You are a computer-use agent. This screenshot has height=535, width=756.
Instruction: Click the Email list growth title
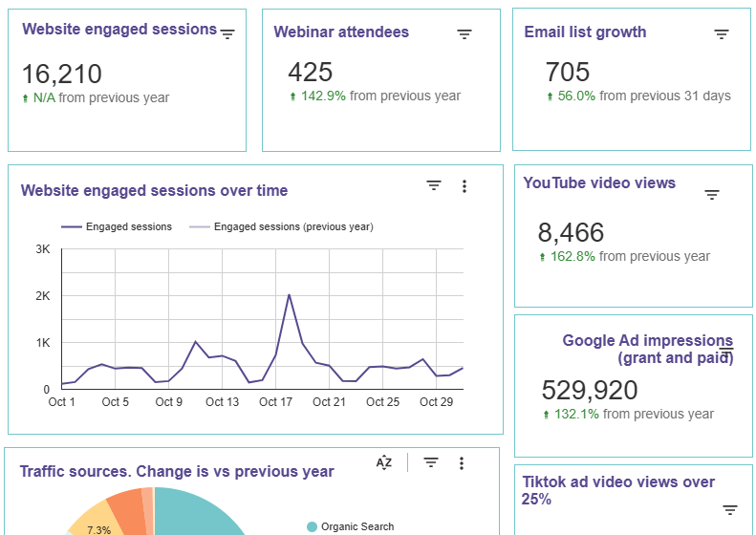pos(585,32)
